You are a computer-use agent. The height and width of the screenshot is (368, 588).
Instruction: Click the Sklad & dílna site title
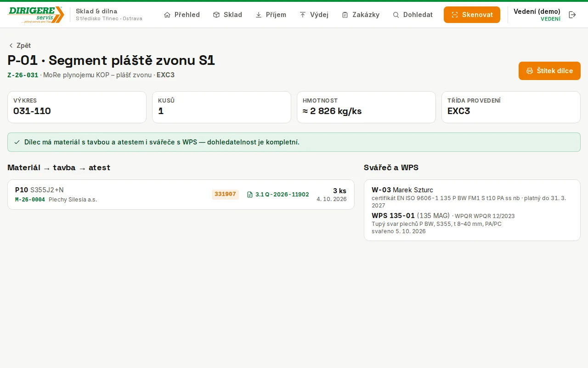coord(96,11)
